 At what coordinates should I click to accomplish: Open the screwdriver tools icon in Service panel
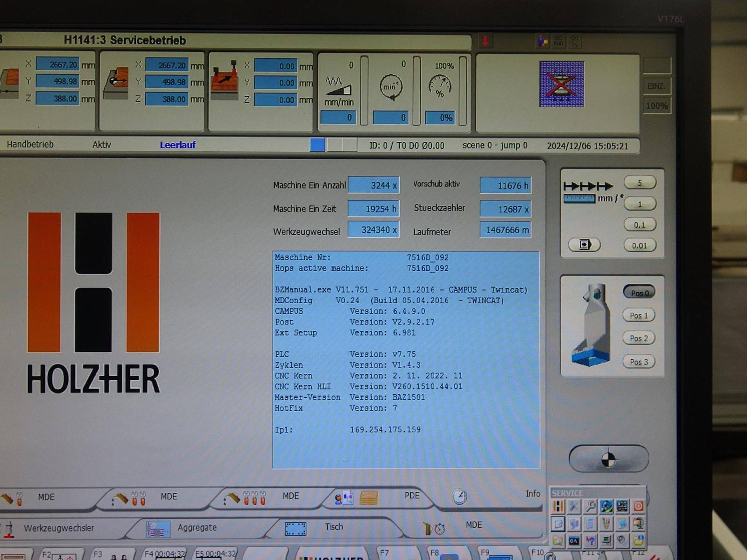(x=574, y=506)
